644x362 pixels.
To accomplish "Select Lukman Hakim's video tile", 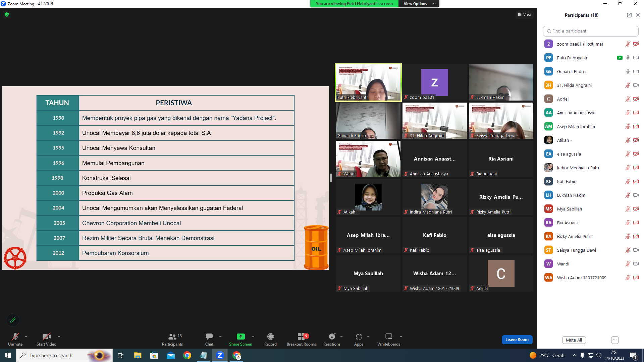I will coord(501,82).
